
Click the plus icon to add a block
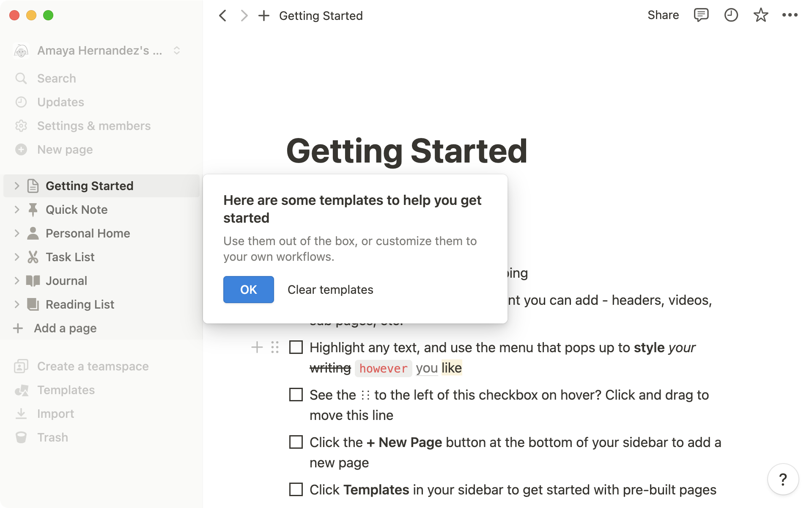pyautogui.click(x=257, y=348)
